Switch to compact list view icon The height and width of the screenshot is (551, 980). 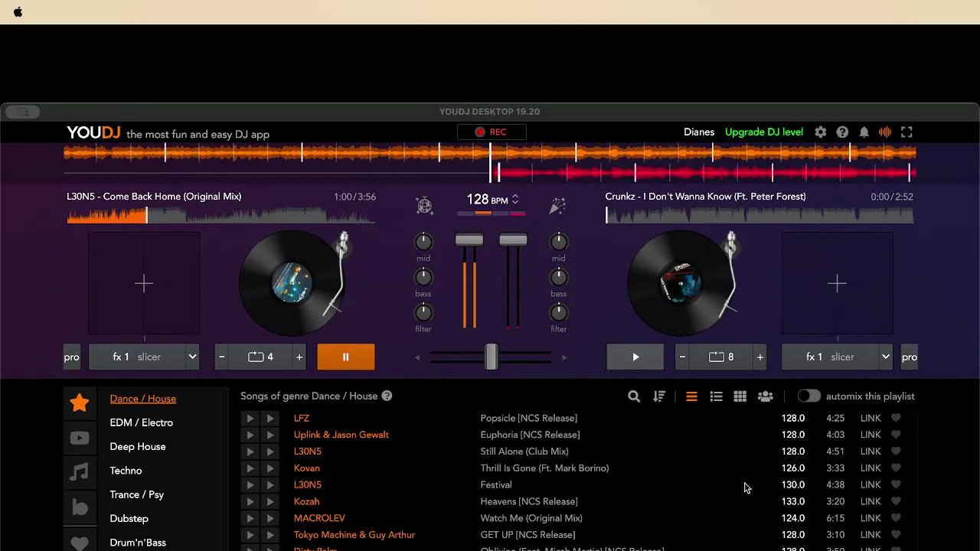point(691,396)
